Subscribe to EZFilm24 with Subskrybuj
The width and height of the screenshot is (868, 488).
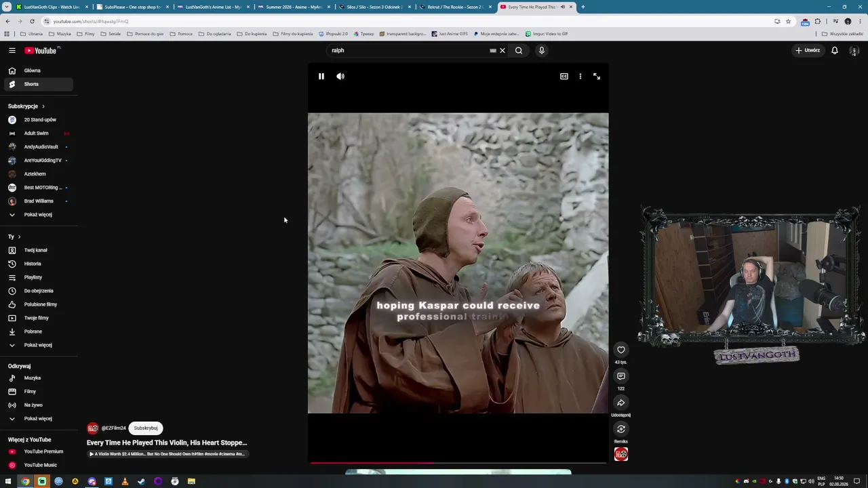click(x=146, y=428)
